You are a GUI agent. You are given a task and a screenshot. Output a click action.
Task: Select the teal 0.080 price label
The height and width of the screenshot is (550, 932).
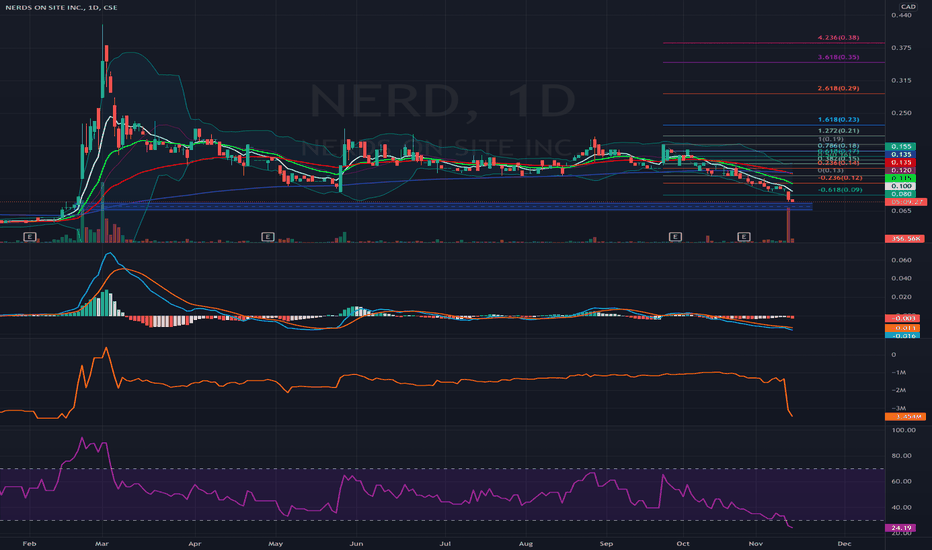point(900,194)
